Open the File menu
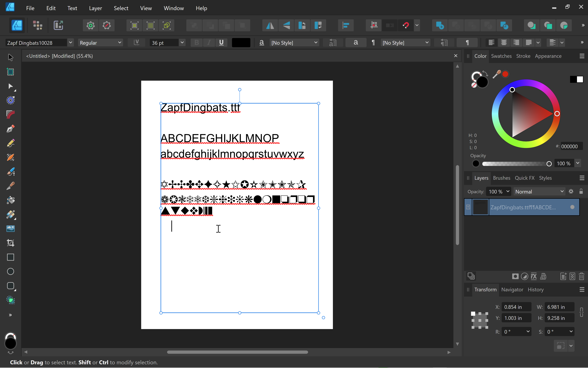This screenshot has height=368, width=588. 30,8
